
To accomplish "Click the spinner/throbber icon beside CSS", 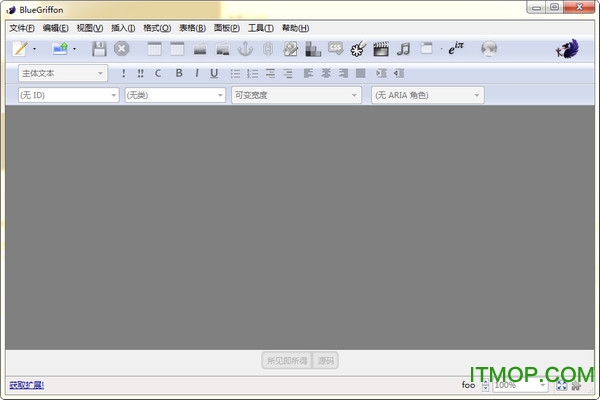I will click(358, 48).
